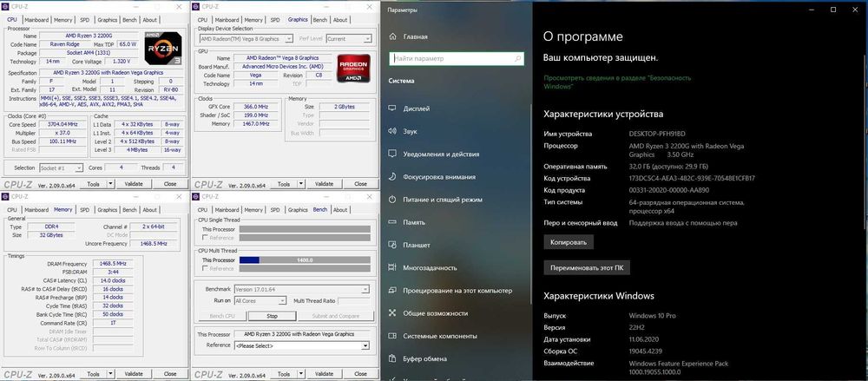Click the CPU Multi Thread This Processor progress bar
The image size is (868, 381).
pos(305,259)
